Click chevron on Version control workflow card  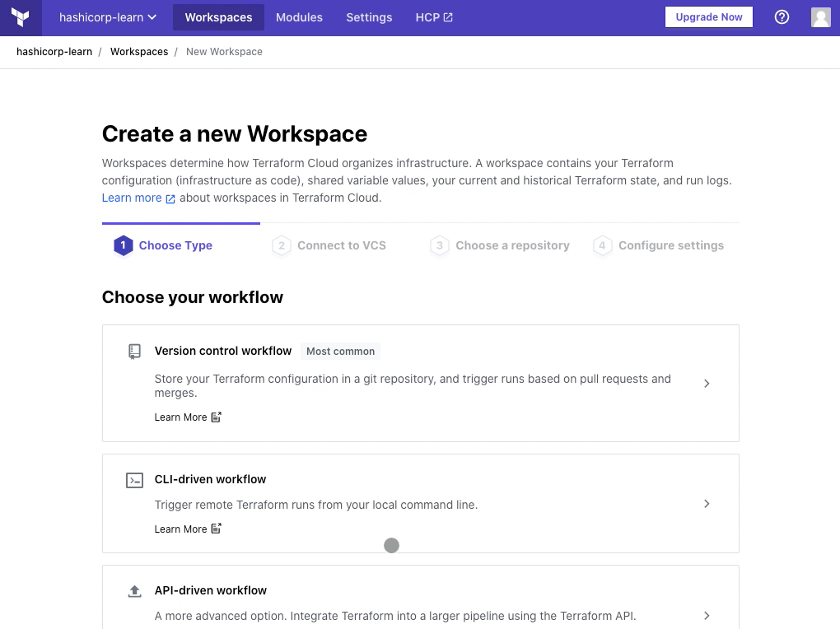[x=707, y=383]
